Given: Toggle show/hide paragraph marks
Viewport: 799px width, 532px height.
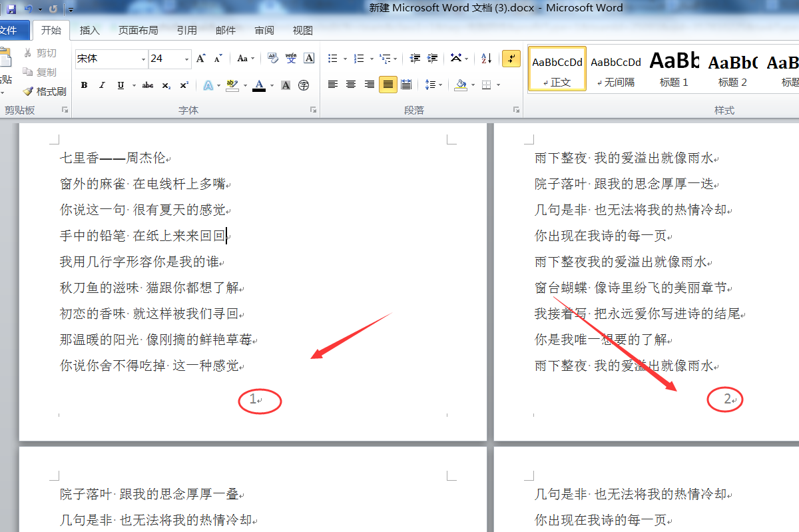Looking at the screenshot, I should [x=511, y=59].
